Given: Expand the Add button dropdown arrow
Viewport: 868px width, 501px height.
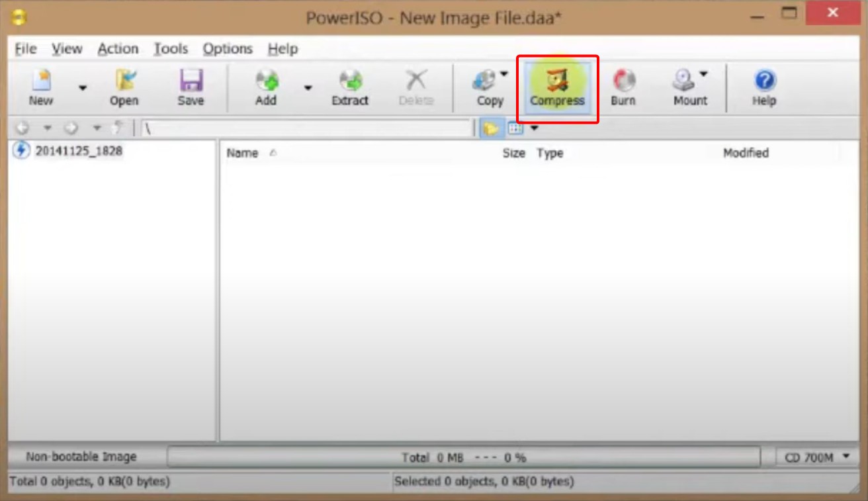Looking at the screenshot, I should [308, 88].
